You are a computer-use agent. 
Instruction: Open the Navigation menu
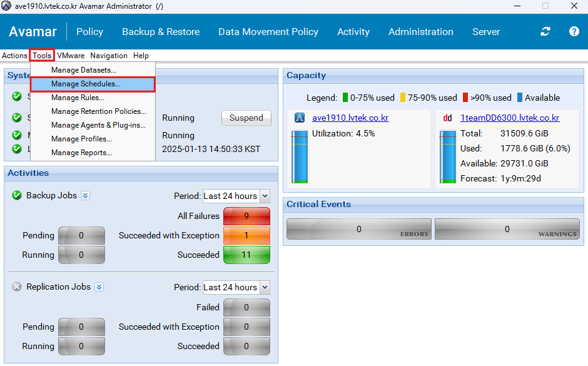click(x=109, y=56)
